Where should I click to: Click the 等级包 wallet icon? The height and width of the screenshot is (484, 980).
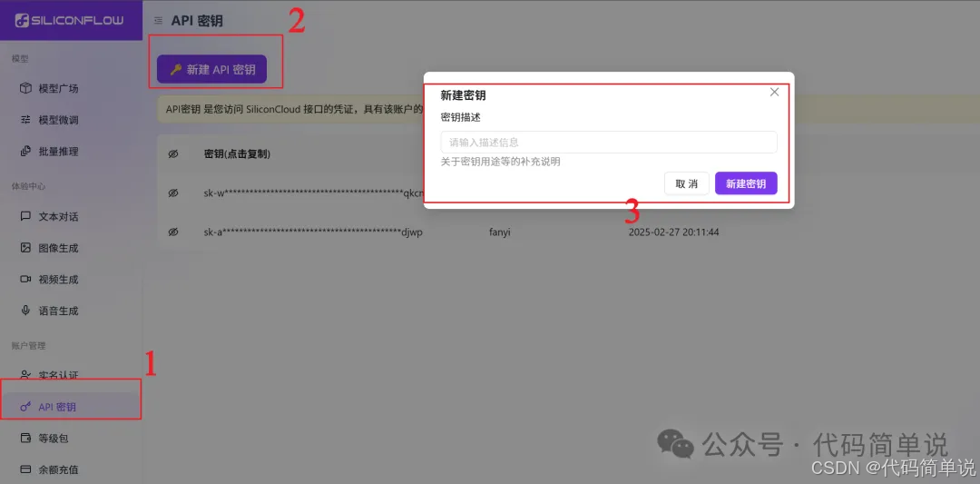25,439
